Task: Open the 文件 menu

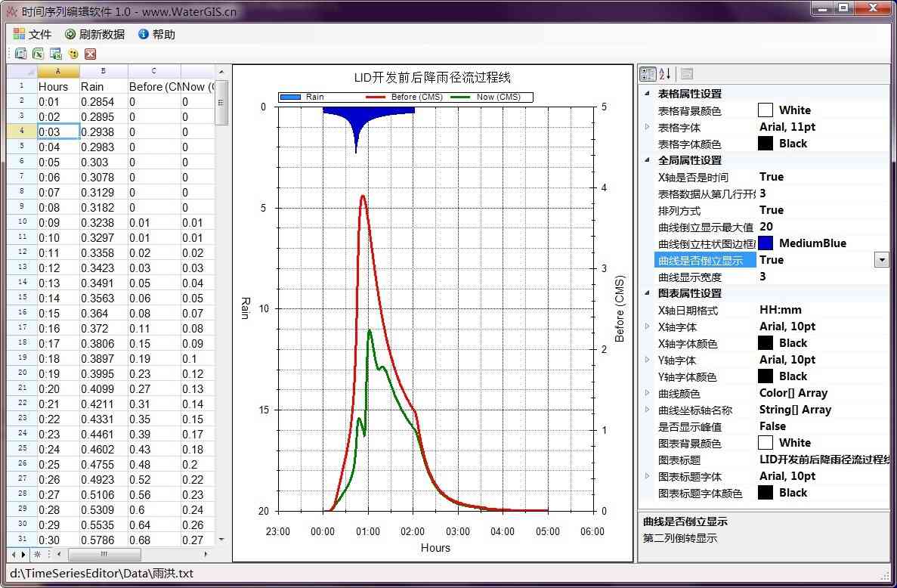Action: tap(32, 34)
